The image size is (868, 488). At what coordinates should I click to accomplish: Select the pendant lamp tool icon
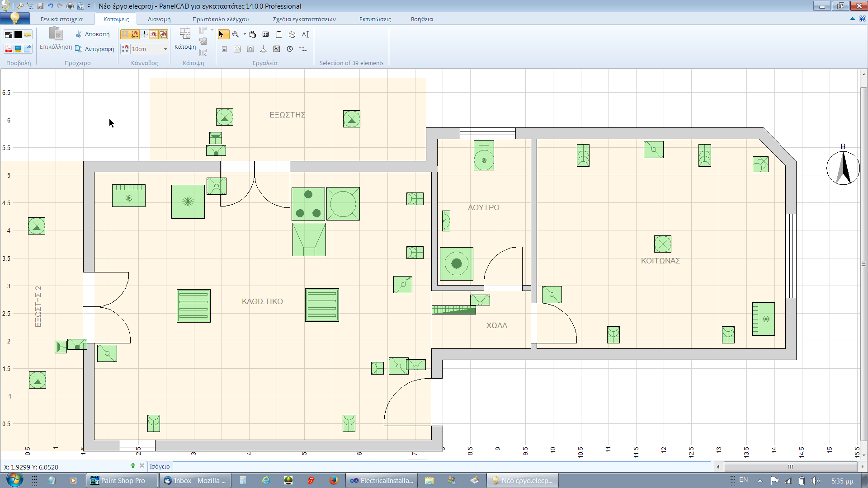263,49
